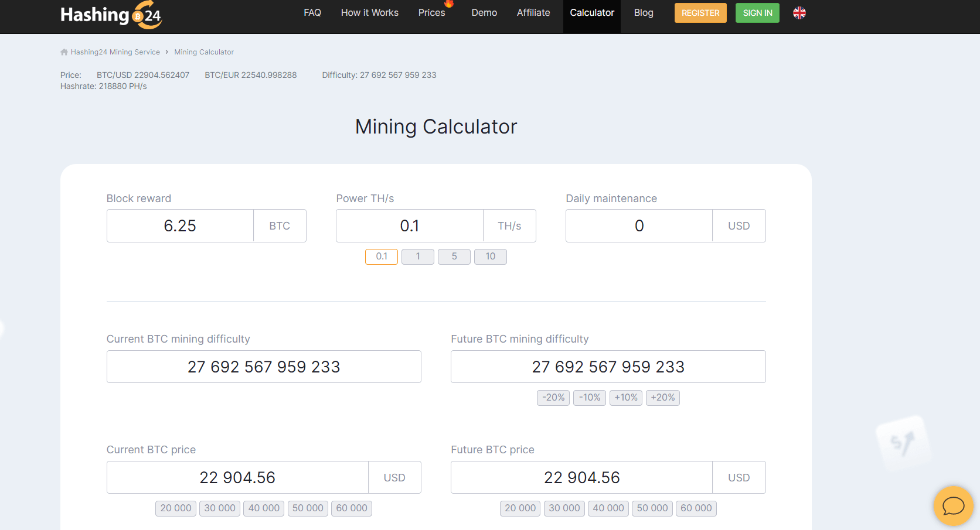
Task: Set current BTC price to 40 000
Action: pyautogui.click(x=263, y=508)
